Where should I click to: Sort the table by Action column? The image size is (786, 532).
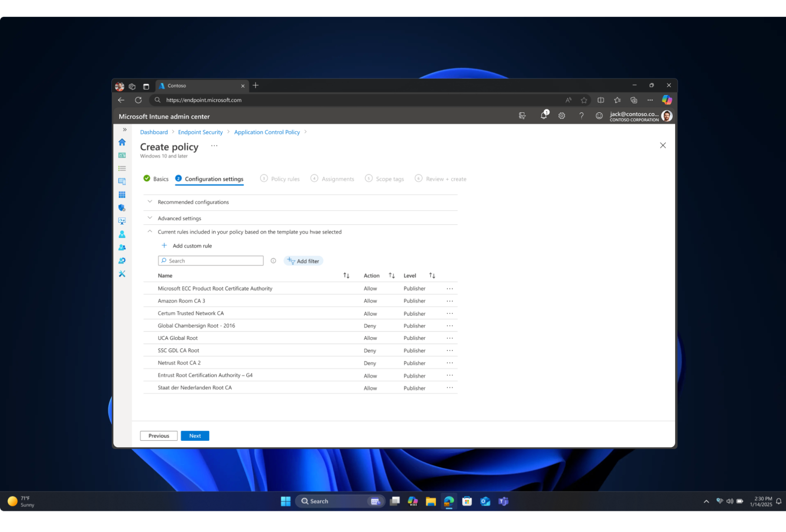point(392,276)
